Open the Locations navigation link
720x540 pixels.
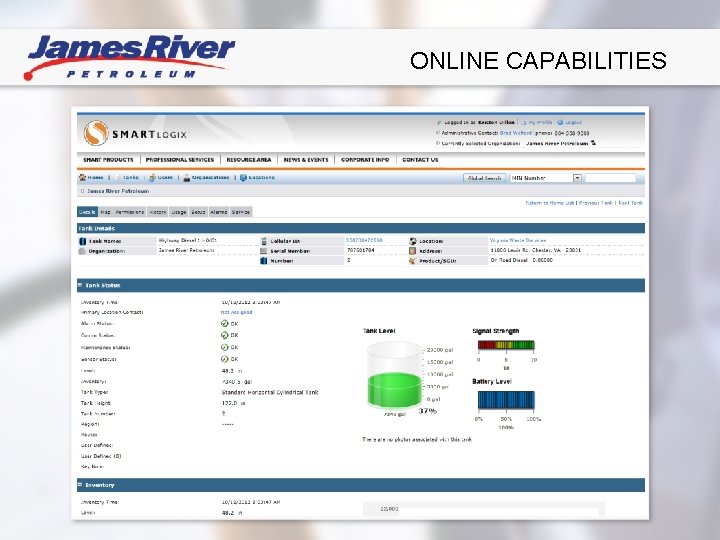[x=262, y=177]
